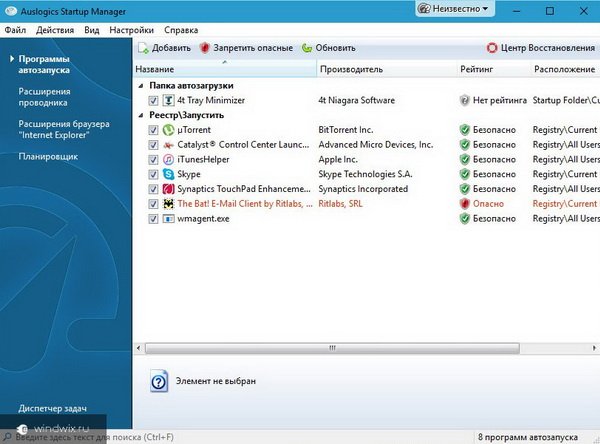600x444 pixels.
Task: Toggle the wmagent.exe checkbox
Action: [153, 219]
